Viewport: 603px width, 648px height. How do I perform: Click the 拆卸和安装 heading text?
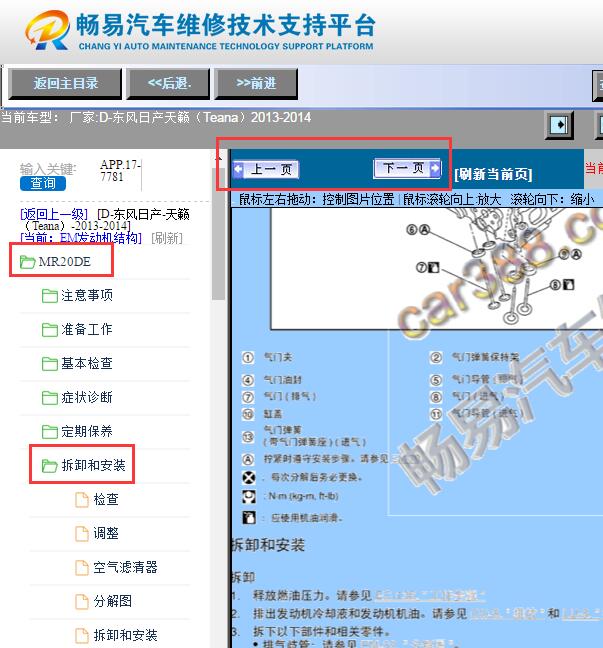268,545
